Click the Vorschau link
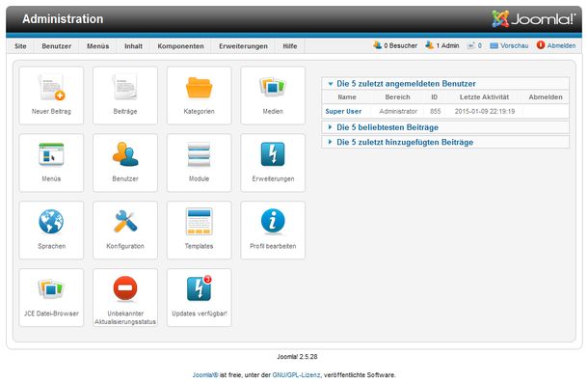The width and height of the screenshot is (588, 382). [514, 45]
